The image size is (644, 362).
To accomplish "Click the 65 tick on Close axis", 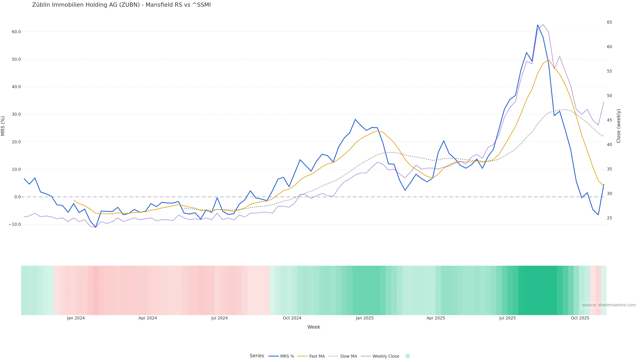I will pos(609,22).
